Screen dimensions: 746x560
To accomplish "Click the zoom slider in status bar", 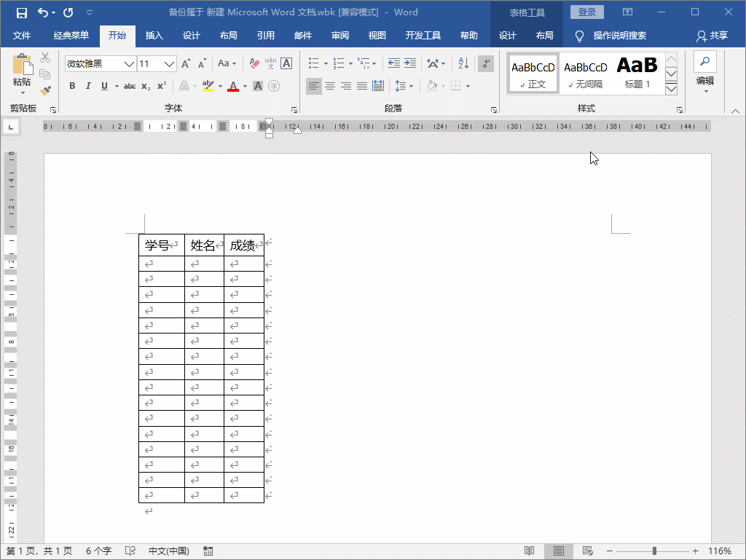I will (654, 551).
